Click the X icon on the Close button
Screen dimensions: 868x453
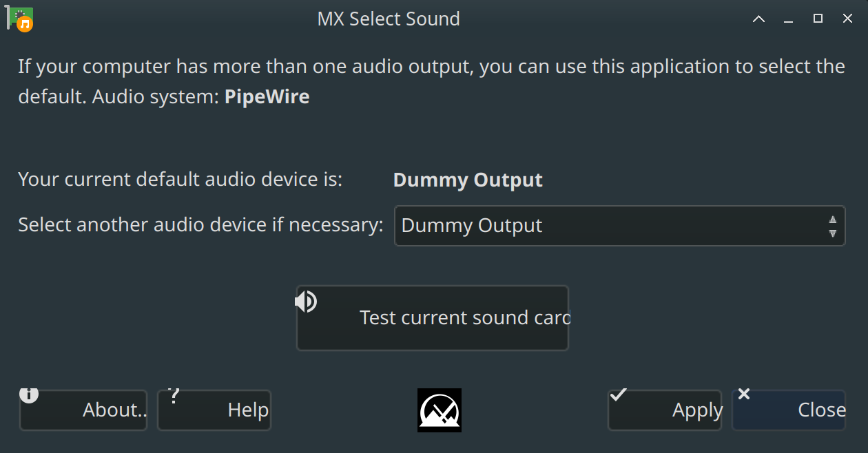(x=743, y=394)
